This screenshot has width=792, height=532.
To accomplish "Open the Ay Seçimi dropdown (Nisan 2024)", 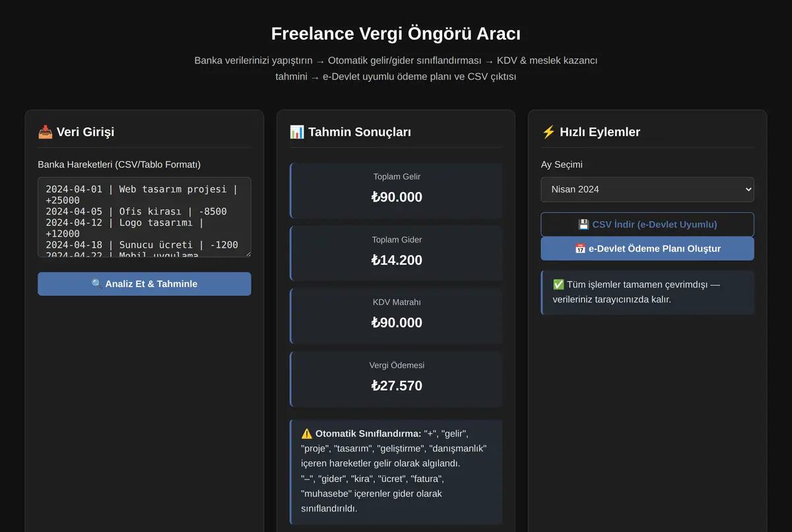I will pyautogui.click(x=647, y=189).
